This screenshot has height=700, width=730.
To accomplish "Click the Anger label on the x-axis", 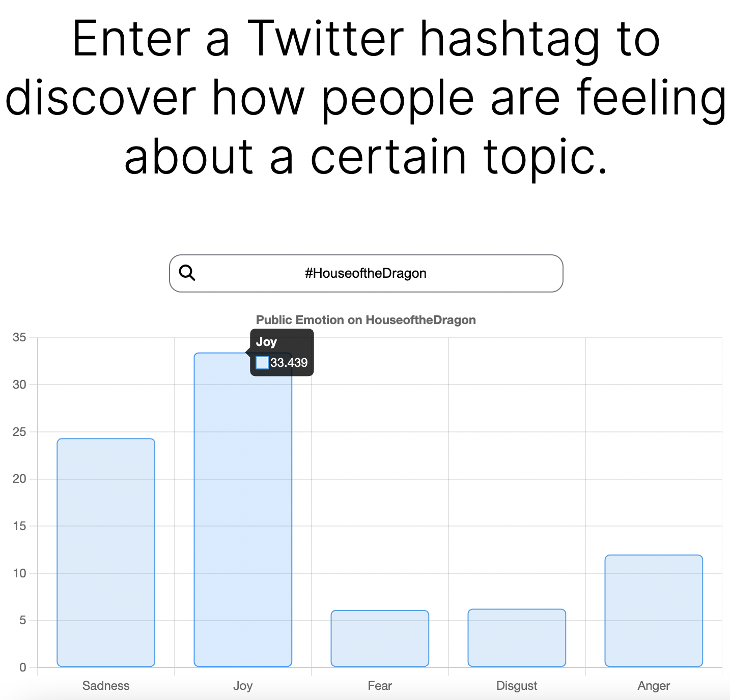I will pyautogui.click(x=653, y=685).
